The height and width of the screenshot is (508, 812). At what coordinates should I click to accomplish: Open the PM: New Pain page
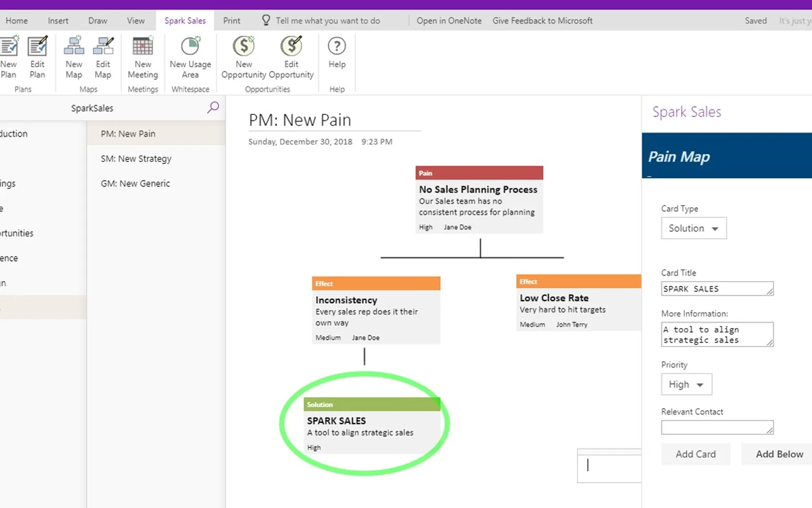point(156,134)
